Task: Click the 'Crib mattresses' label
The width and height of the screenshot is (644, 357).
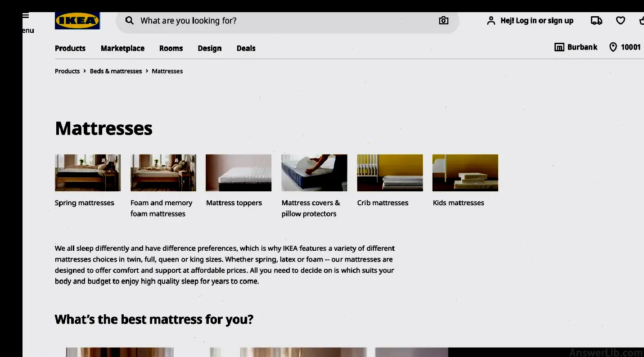Action: (383, 203)
